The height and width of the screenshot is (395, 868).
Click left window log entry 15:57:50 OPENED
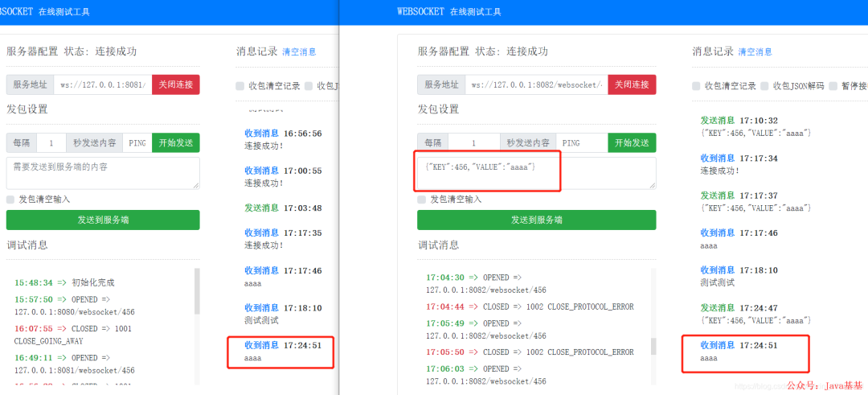coord(75,305)
